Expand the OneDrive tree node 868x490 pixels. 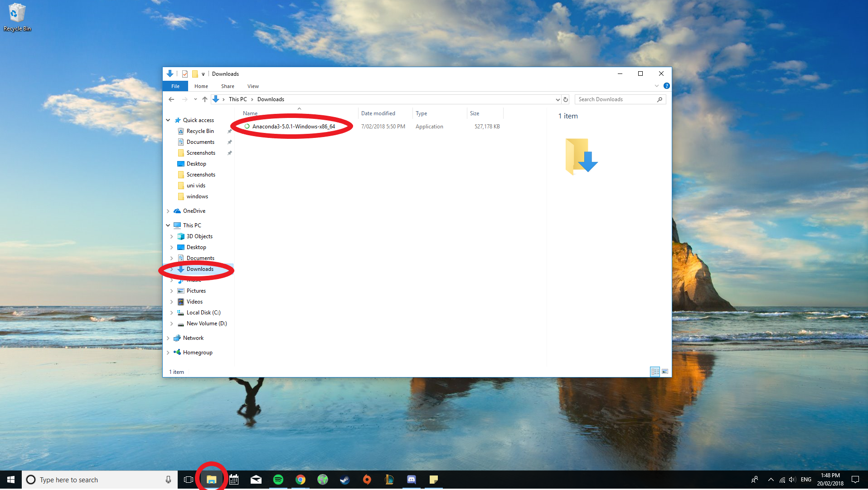tap(168, 211)
